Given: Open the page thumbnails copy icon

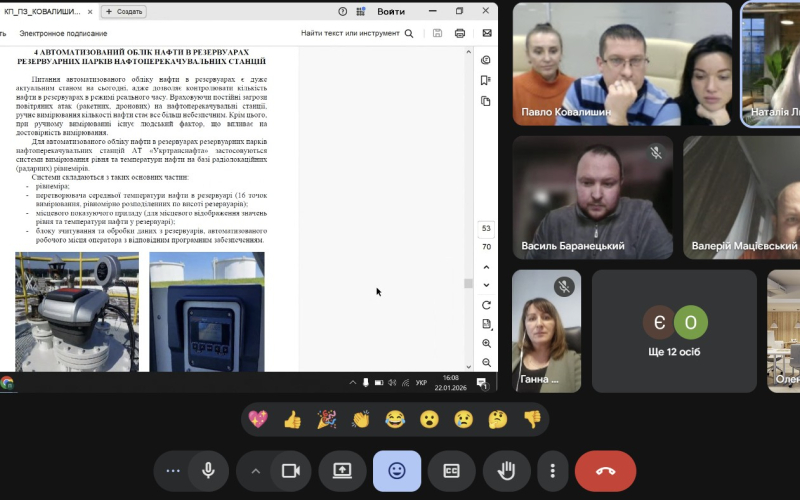Looking at the screenshot, I should tap(486, 101).
